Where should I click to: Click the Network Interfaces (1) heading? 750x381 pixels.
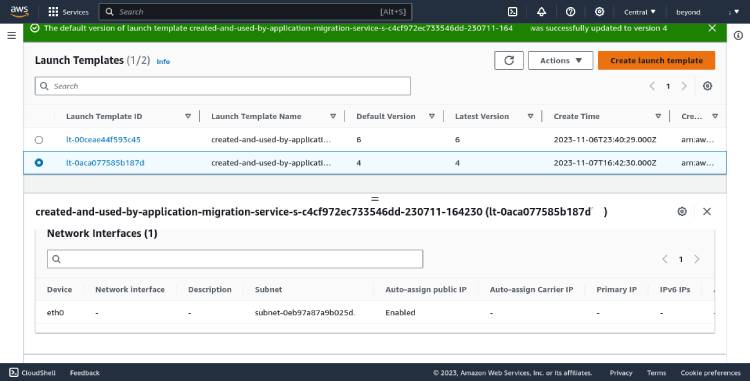tap(102, 233)
